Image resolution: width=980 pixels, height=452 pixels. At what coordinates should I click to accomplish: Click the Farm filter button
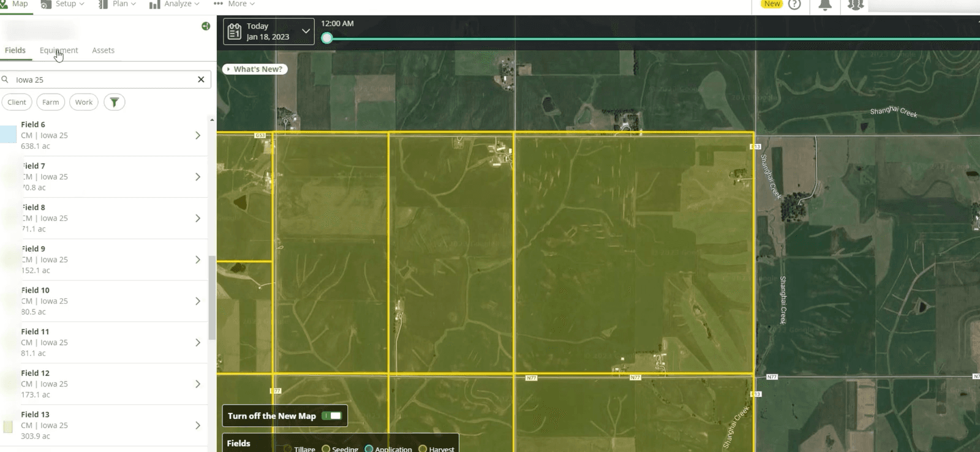51,102
